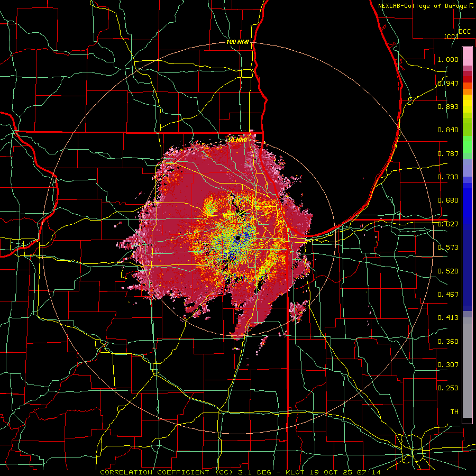
Task: Click the KLOT radar site identifier
Action: [x=296, y=472]
